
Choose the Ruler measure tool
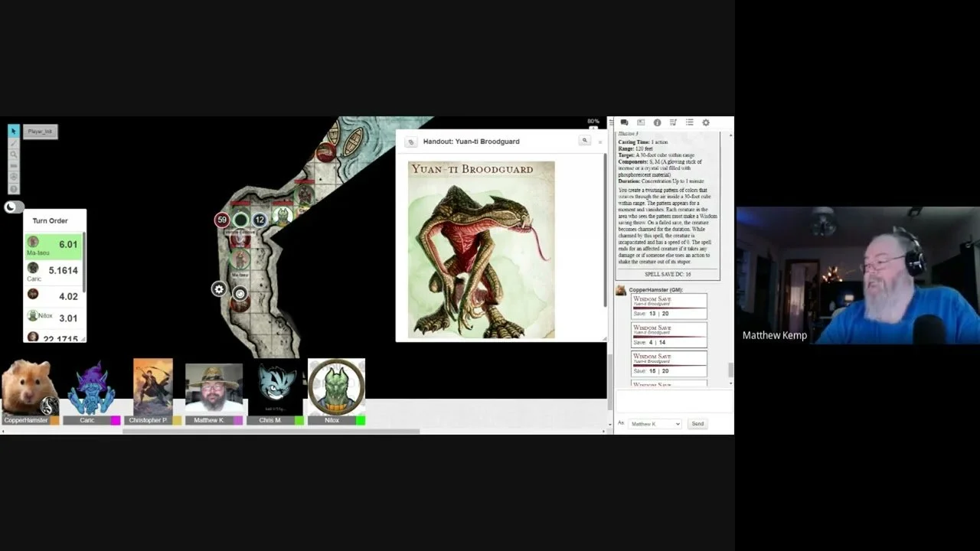[x=14, y=166]
